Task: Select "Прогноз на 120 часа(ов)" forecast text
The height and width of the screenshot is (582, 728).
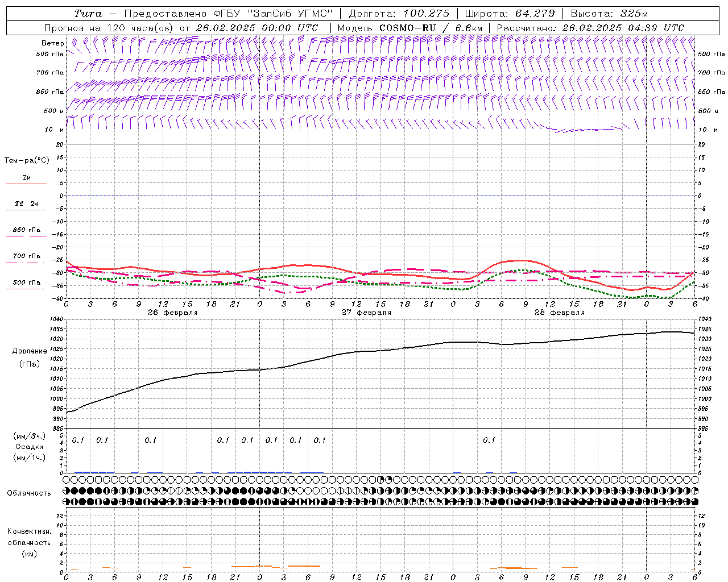Action: pyautogui.click(x=109, y=28)
